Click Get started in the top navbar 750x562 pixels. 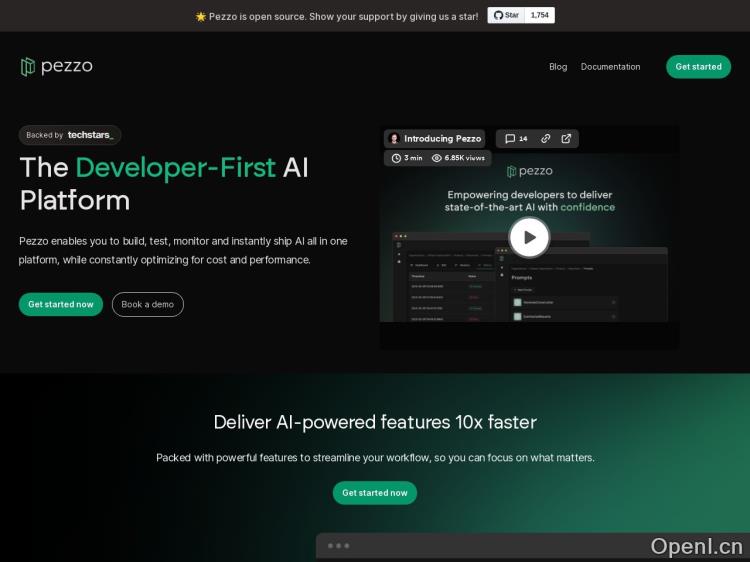(x=698, y=67)
